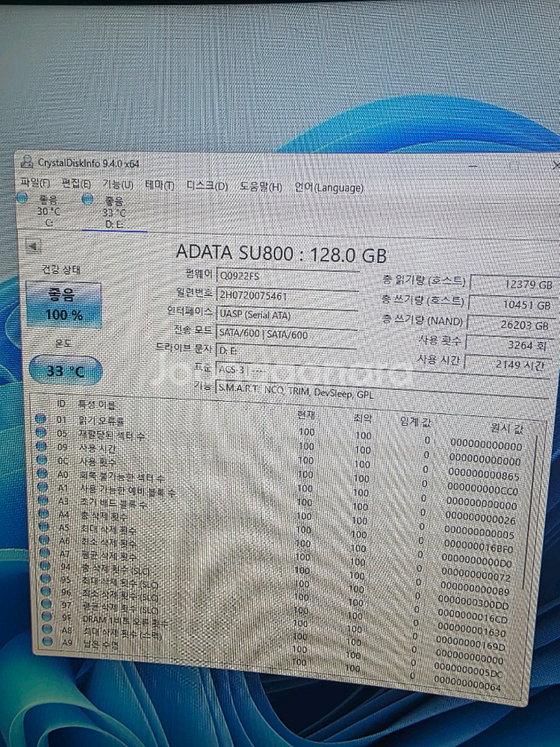Screen dimensions: 560x747
Task: Click the ADATA SU800 : 128.0 GB title
Action: pos(281,253)
